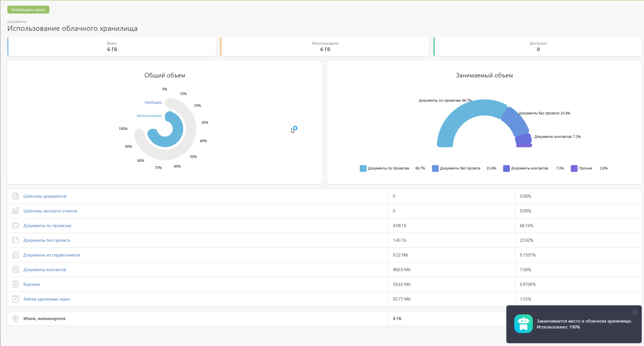Click the directory documents list icon
This screenshot has width=644, height=346.
(x=16, y=255)
